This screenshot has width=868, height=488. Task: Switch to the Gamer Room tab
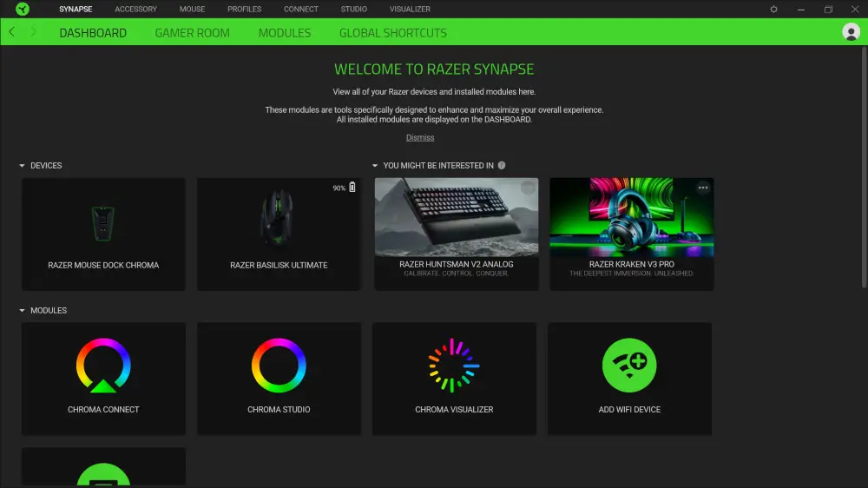coord(192,33)
